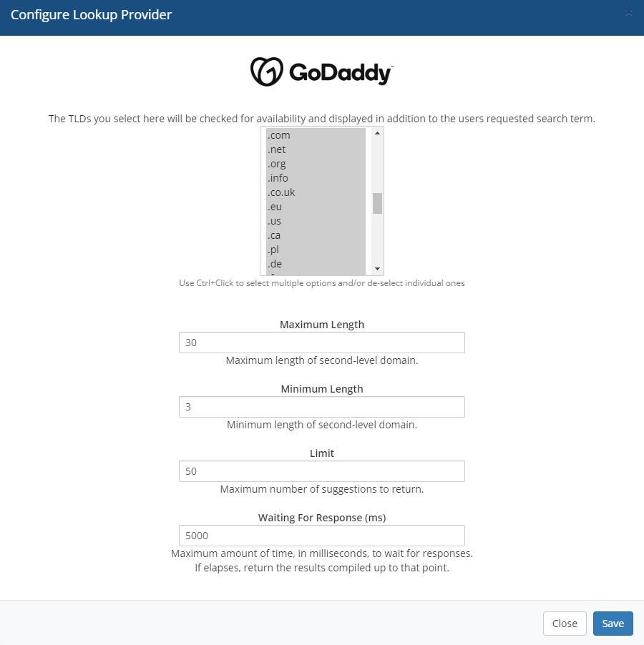Select .pl in the TLD list
Image resolution: width=644 pixels, height=645 pixels.
tap(315, 250)
